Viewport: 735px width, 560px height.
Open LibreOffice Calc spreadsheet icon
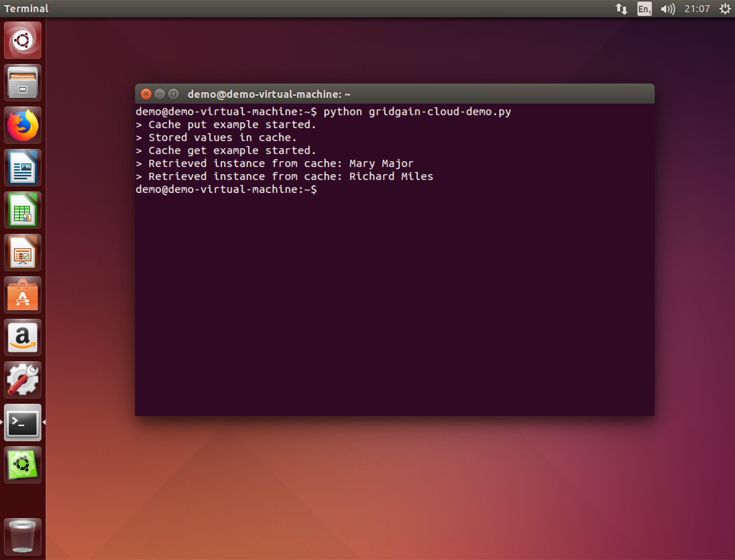[x=23, y=210]
